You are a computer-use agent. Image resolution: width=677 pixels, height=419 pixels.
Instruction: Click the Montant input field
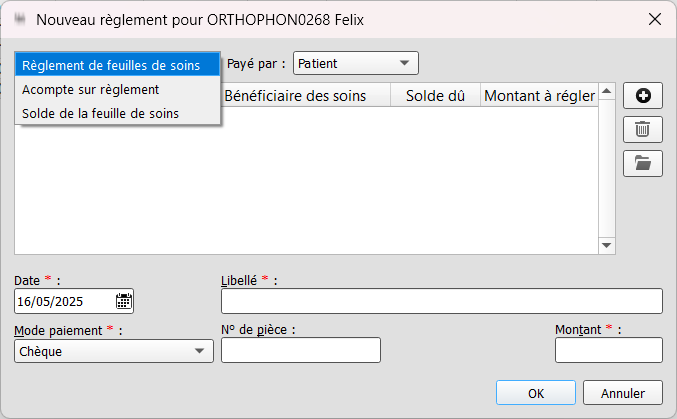(x=609, y=350)
